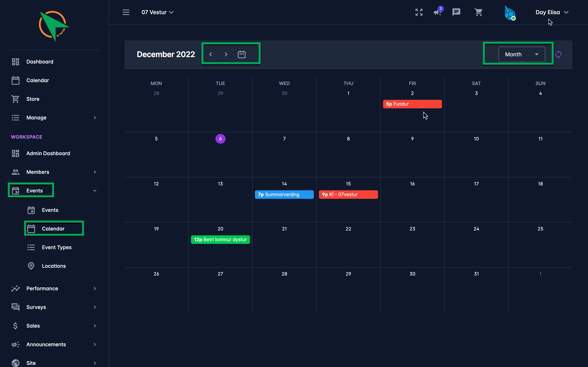Open Event Types in sidebar
This screenshot has height=367, width=588.
tap(57, 247)
